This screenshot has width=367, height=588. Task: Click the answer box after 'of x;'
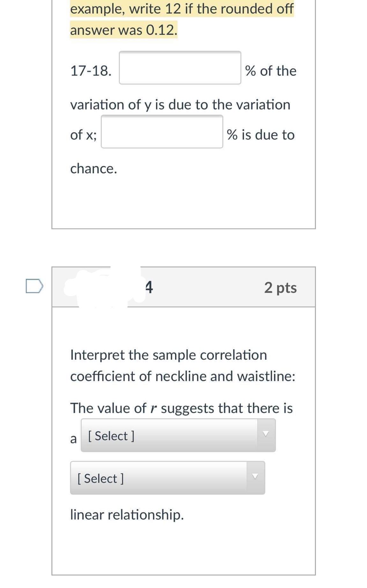click(162, 132)
